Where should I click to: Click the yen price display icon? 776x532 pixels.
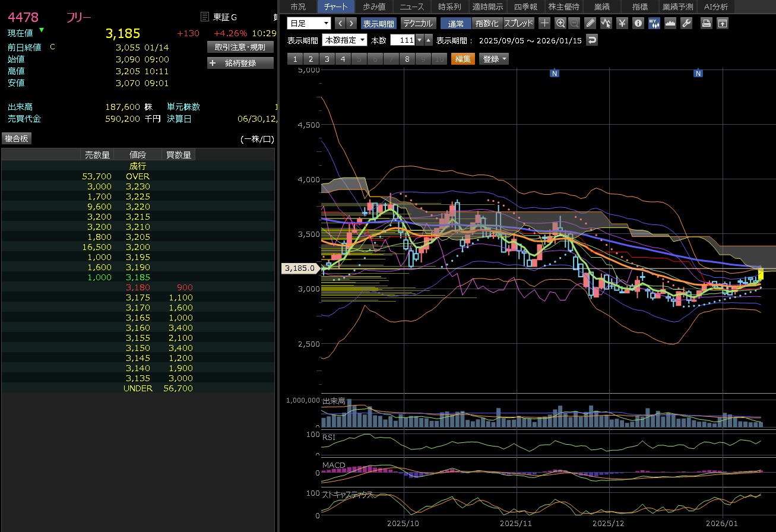pyautogui.click(x=622, y=23)
